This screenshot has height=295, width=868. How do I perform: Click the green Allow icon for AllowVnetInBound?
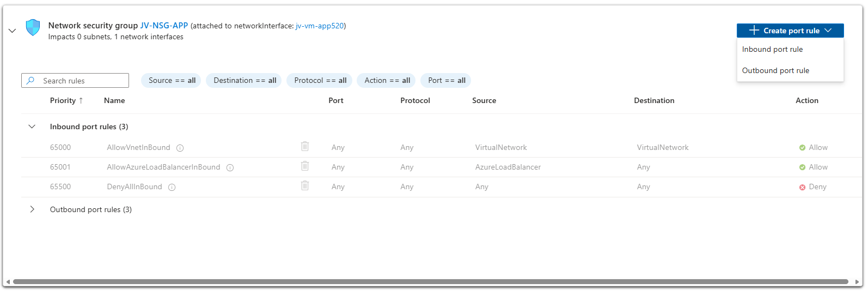(802, 148)
